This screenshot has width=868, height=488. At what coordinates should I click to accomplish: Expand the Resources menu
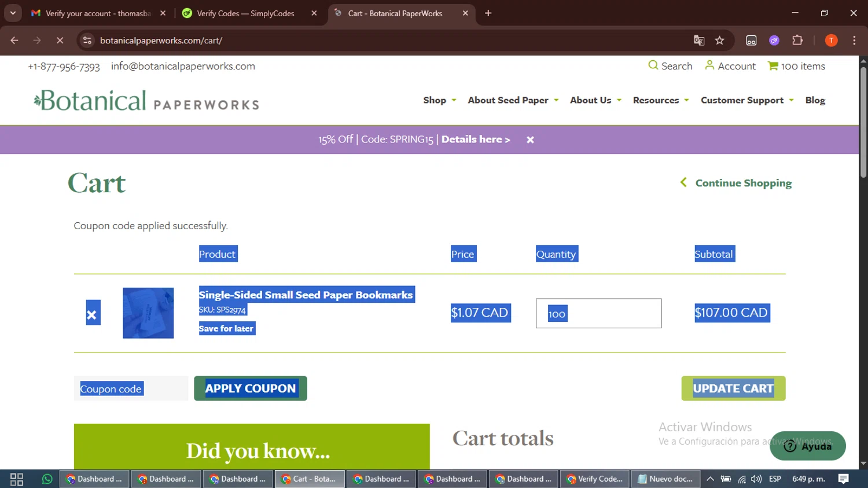coord(661,100)
